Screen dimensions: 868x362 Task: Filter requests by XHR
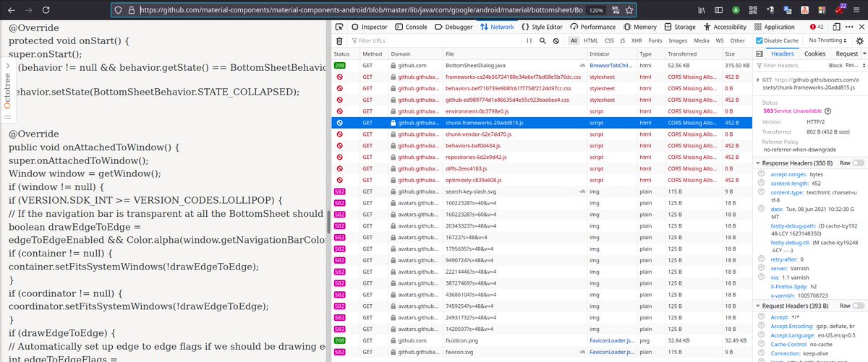pyautogui.click(x=637, y=40)
